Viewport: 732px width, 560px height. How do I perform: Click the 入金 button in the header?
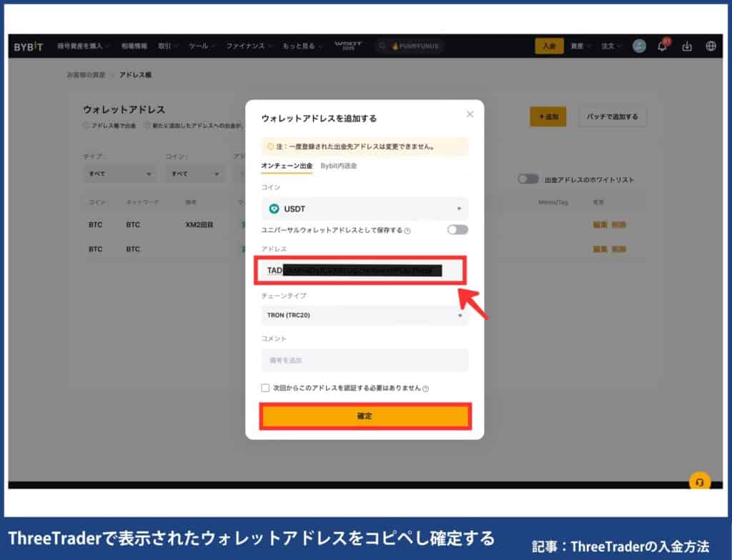(x=549, y=46)
